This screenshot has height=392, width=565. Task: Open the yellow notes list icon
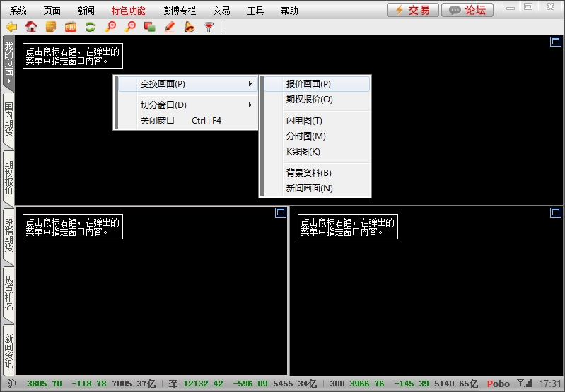pos(51,27)
